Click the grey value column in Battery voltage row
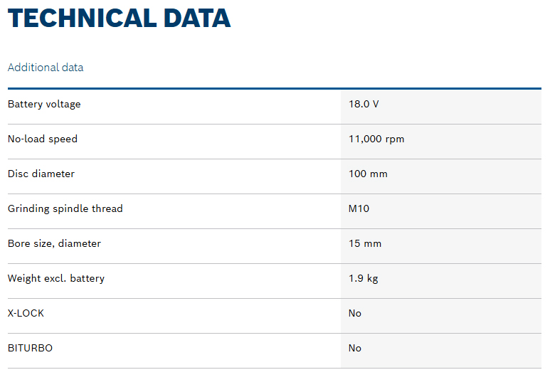550x392 pixels. click(462, 107)
